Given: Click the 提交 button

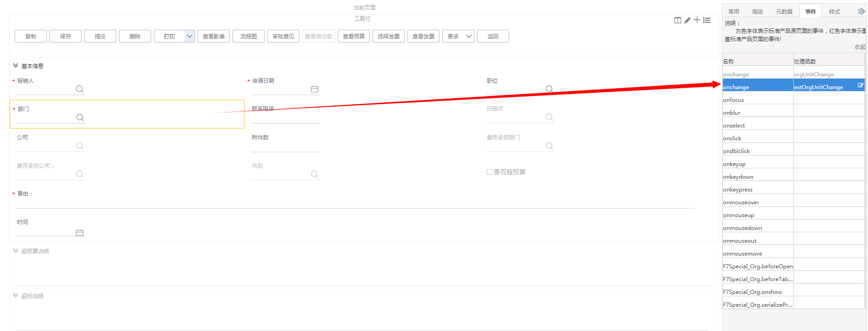Looking at the screenshot, I should (100, 36).
